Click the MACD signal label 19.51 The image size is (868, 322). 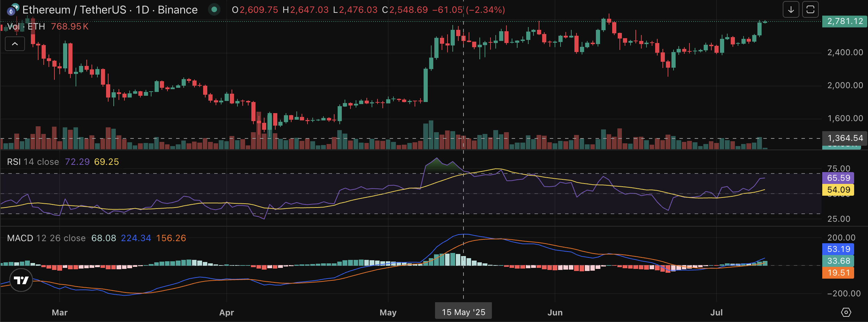point(838,273)
